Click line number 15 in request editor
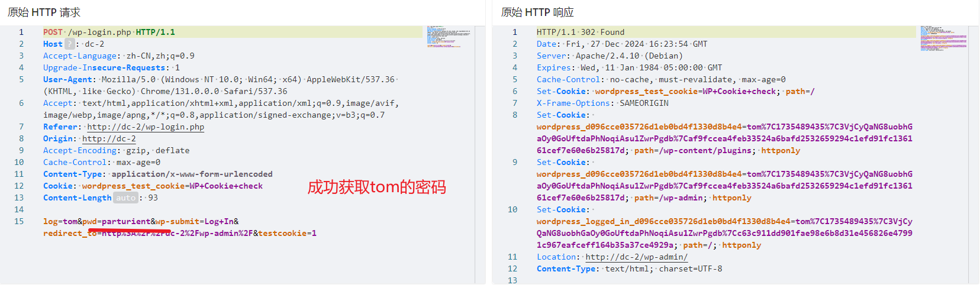The height and width of the screenshot is (288, 980). (19, 221)
